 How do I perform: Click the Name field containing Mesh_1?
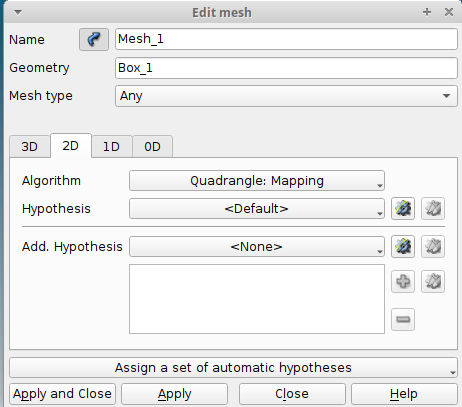coord(286,39)
